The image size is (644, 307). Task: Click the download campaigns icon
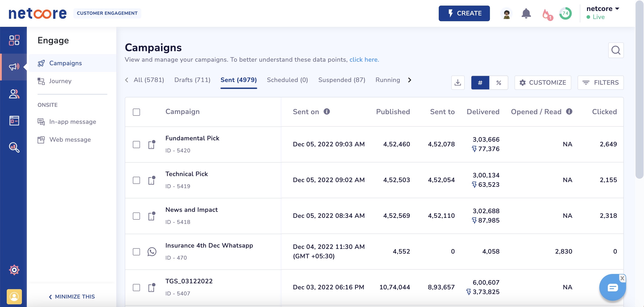point(458,83)
